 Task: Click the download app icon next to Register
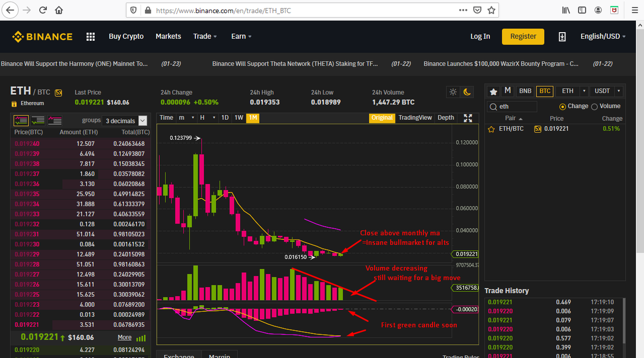(x=562, y=36)
